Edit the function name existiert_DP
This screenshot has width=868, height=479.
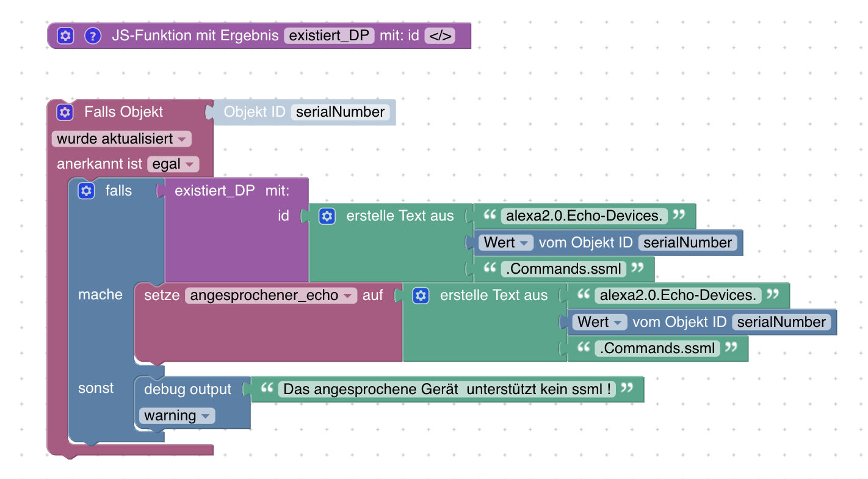(x=329, y=36)
